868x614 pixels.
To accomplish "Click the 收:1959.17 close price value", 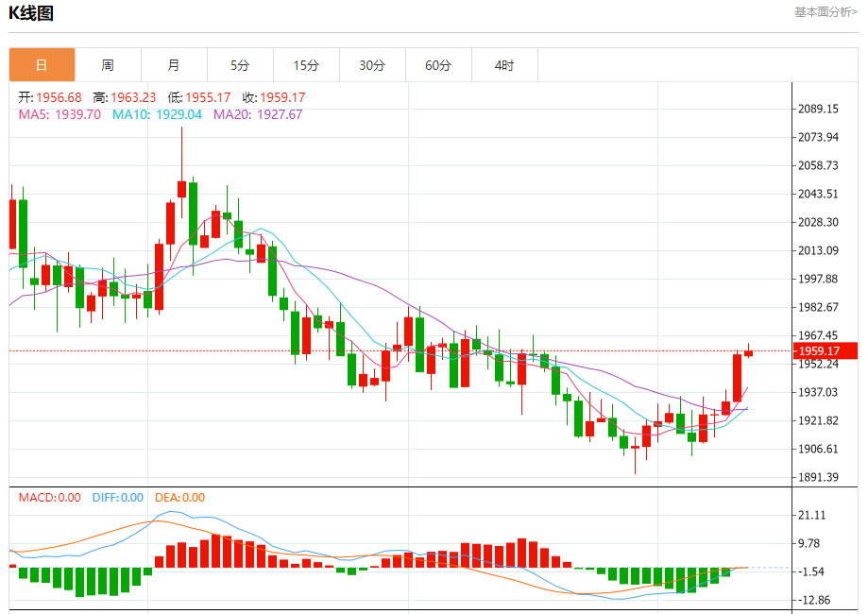I will 274,98.
